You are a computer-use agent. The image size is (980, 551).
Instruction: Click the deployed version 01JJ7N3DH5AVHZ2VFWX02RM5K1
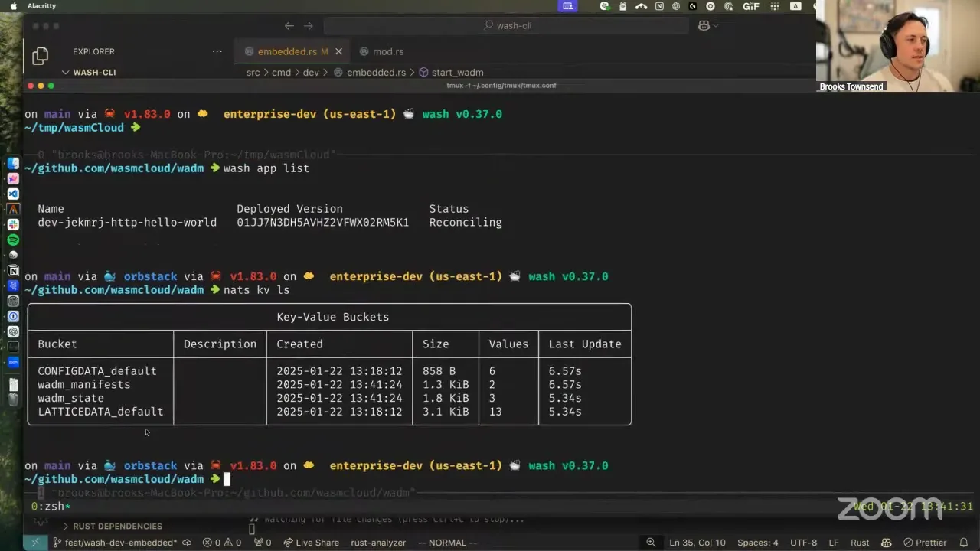(x=322, y=223)
